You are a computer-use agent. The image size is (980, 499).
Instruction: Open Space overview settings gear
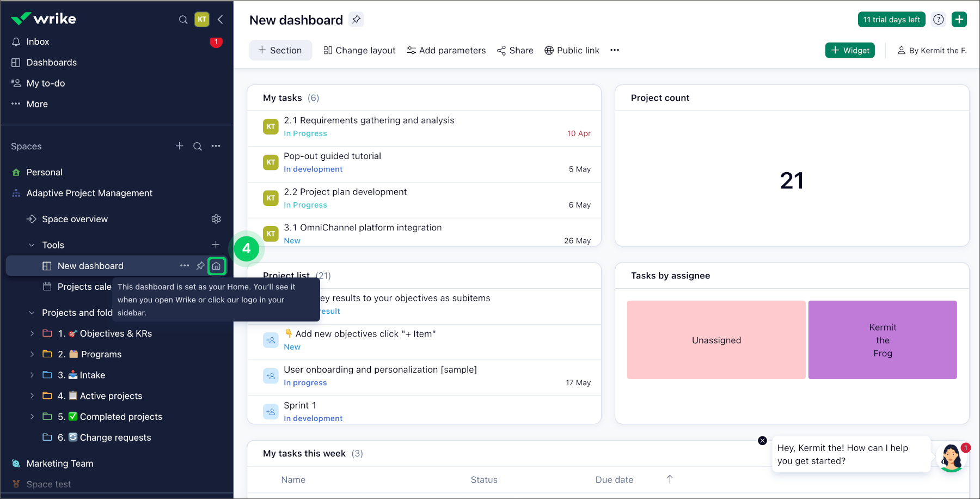tap(216, 218)
